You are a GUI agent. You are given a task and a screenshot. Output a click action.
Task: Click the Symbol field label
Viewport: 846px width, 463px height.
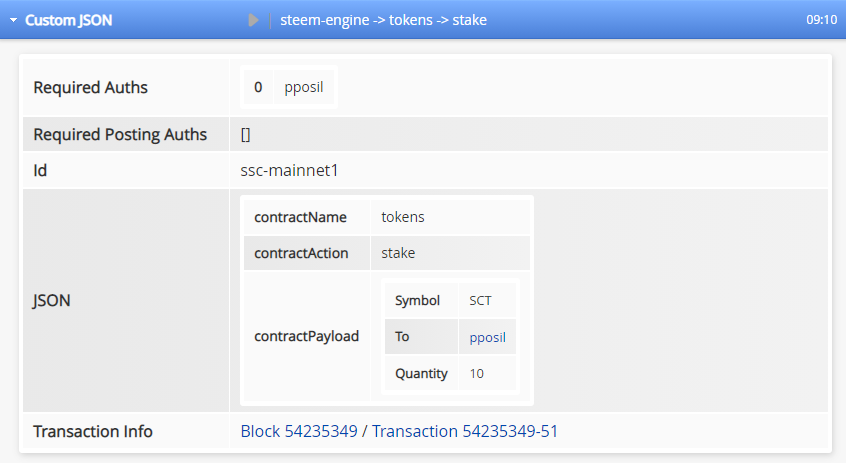(417, 300)
